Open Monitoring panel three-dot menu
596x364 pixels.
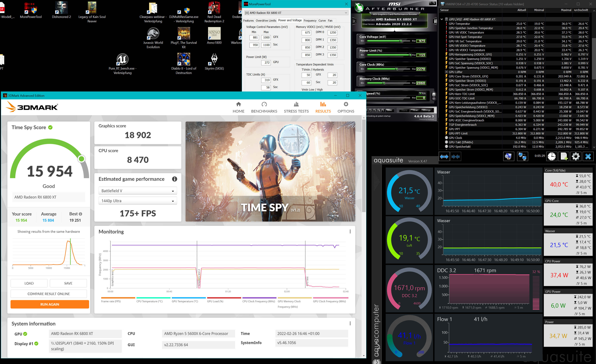[x=350, y=232]
